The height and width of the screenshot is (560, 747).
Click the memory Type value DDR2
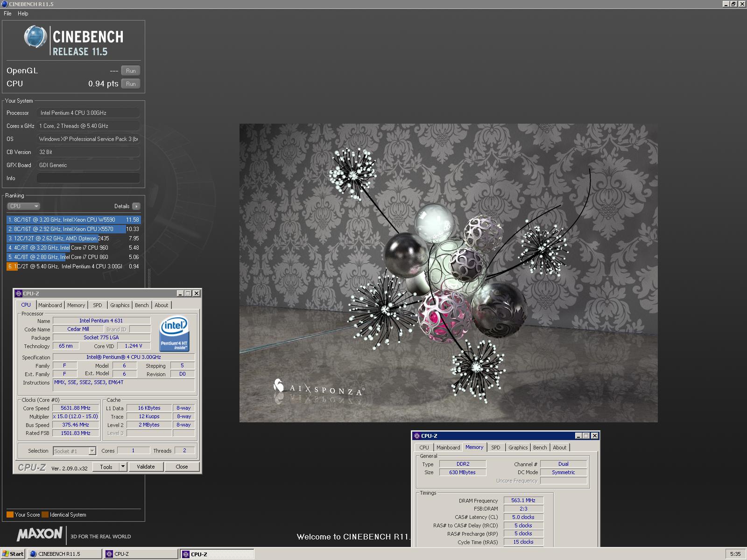point(463,464)
